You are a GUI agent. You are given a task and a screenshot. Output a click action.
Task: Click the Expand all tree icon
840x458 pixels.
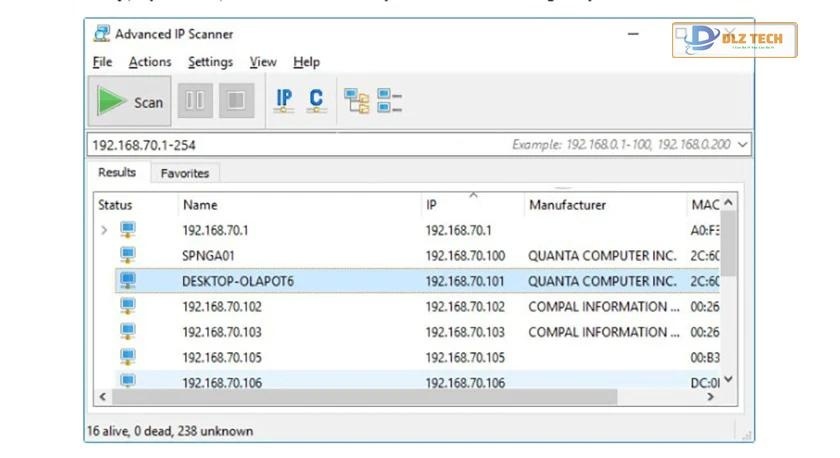coord(356,101)
